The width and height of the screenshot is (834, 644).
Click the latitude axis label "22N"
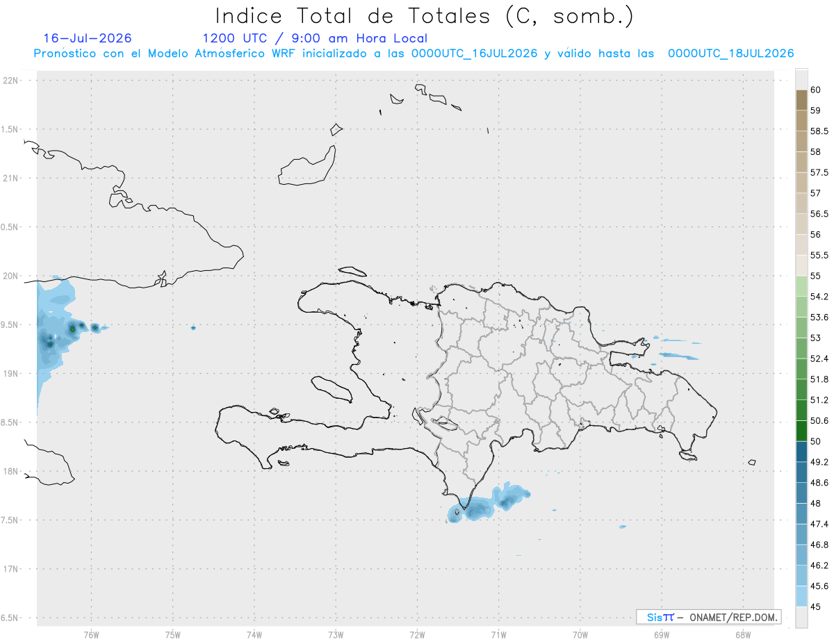click(11, 81)
